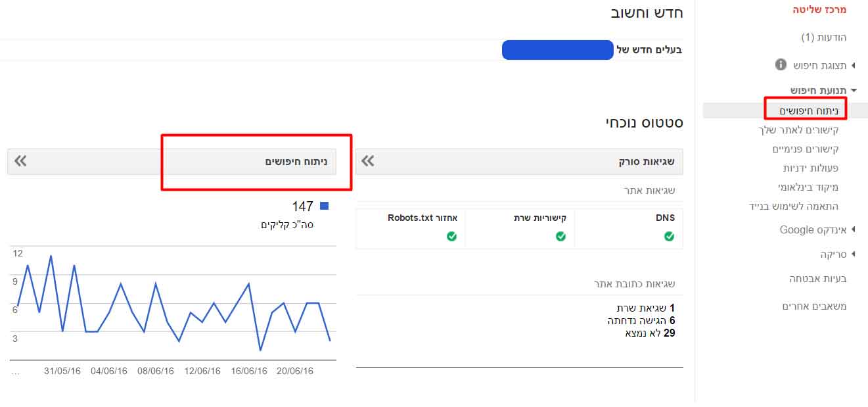This screenshot has width=868, height=407.
Task: Open 29 לא נמצא error
Action: [x=650, y=333]
